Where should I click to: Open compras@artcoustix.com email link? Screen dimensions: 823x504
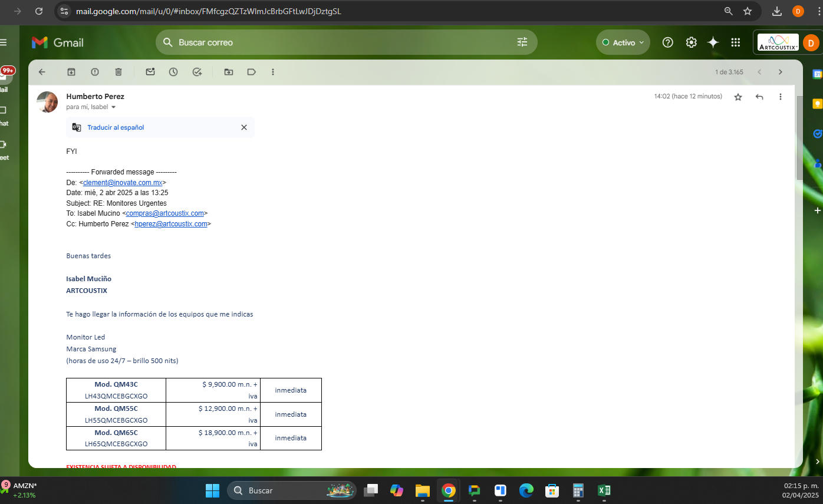point(165,213)
